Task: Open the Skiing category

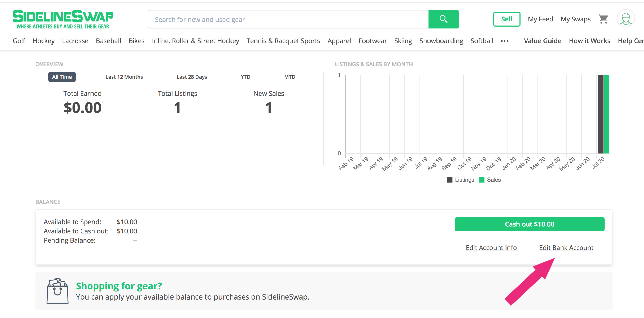Action: [x=403, y=41]
